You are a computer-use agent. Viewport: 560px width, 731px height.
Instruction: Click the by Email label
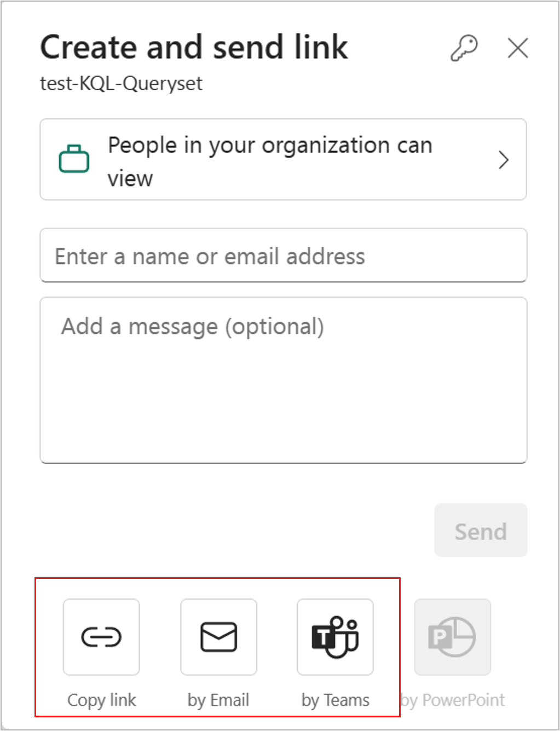218,700
